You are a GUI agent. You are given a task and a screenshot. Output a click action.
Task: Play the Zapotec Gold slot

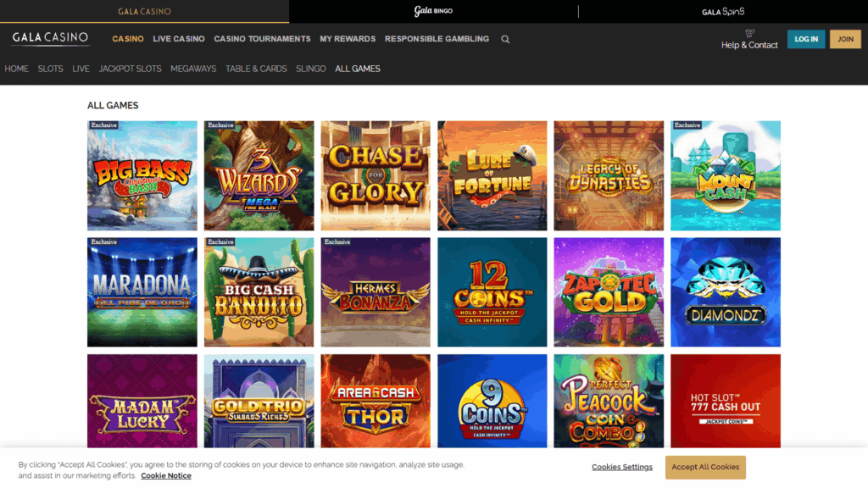[609, 292]
